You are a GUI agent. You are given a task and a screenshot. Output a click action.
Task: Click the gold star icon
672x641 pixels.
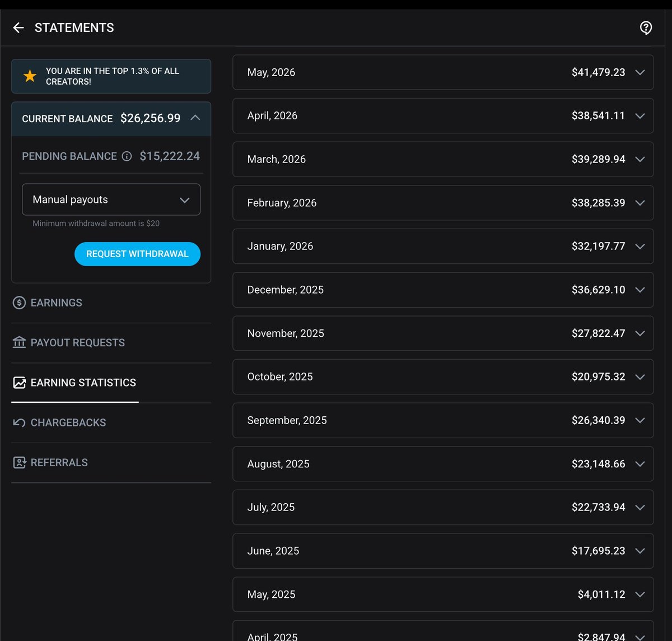[x=30, y=76]
